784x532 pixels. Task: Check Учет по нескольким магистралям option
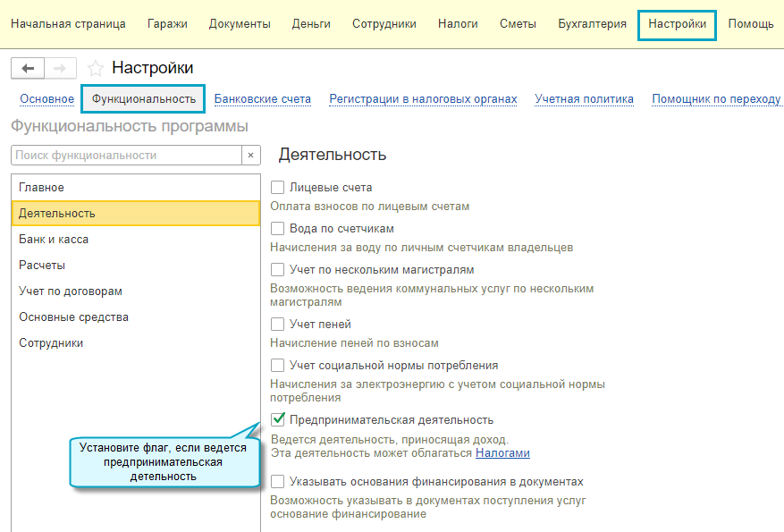tap(277, 269)
